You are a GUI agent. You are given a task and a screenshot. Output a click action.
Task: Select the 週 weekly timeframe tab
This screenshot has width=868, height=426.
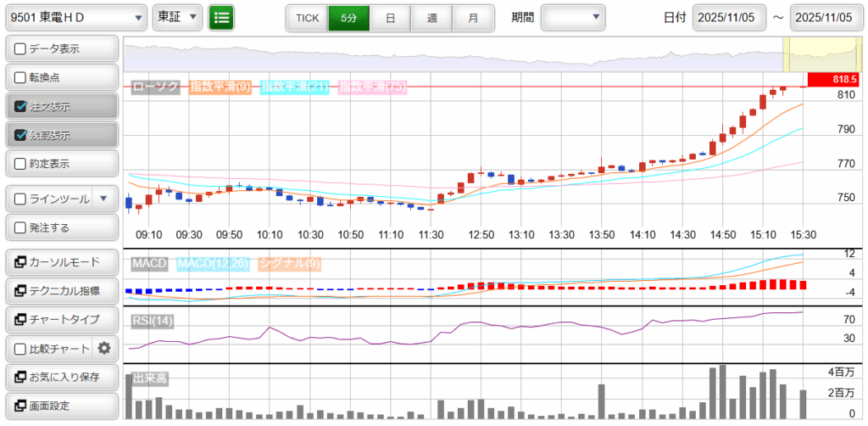point(431,17)
